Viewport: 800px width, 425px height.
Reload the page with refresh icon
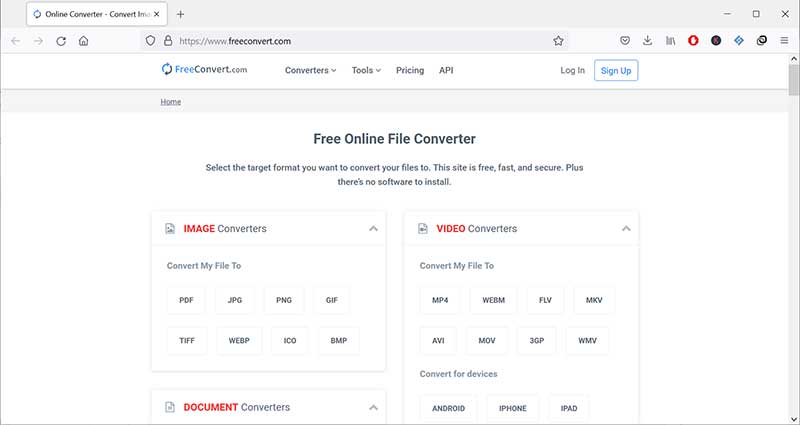point(61,41)
